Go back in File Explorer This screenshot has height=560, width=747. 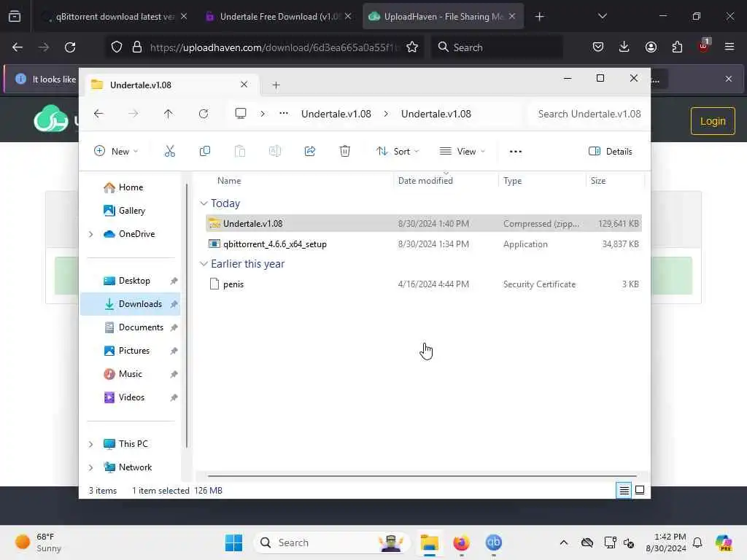98,114
